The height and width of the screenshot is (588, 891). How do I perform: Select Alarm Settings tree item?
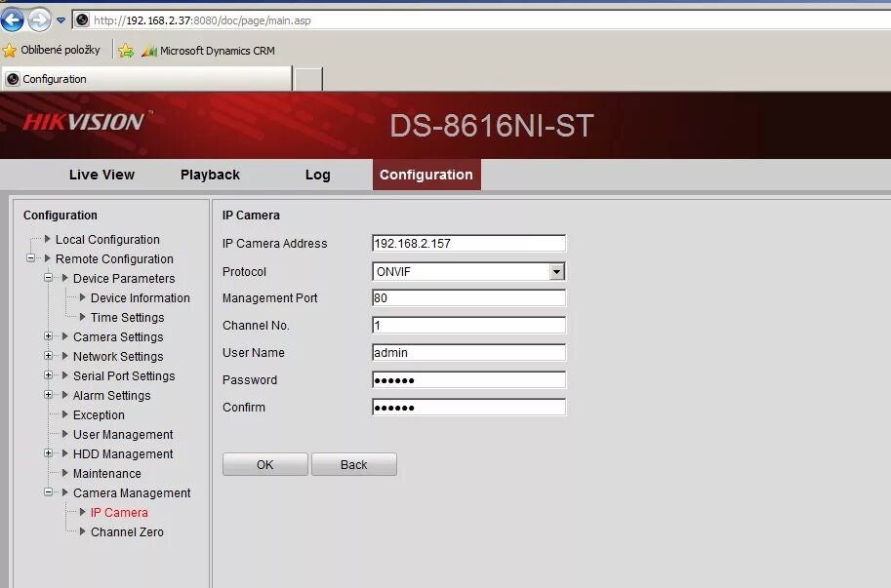click(112, 396)
